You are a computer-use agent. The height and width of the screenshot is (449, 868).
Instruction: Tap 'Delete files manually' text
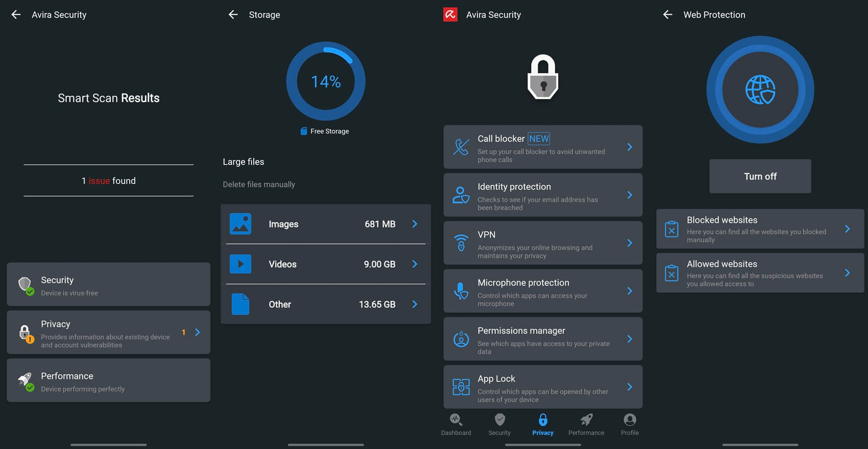tap(259, 184)
